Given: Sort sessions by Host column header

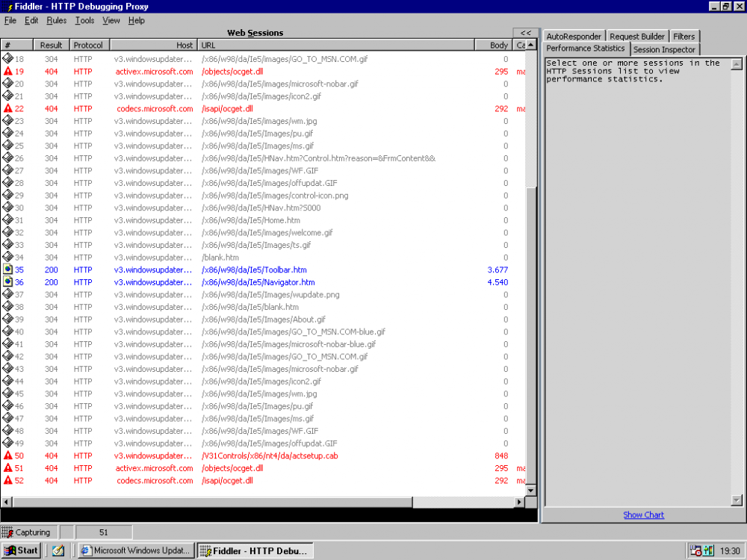Looking at the screenshot, I should [153, 45].
